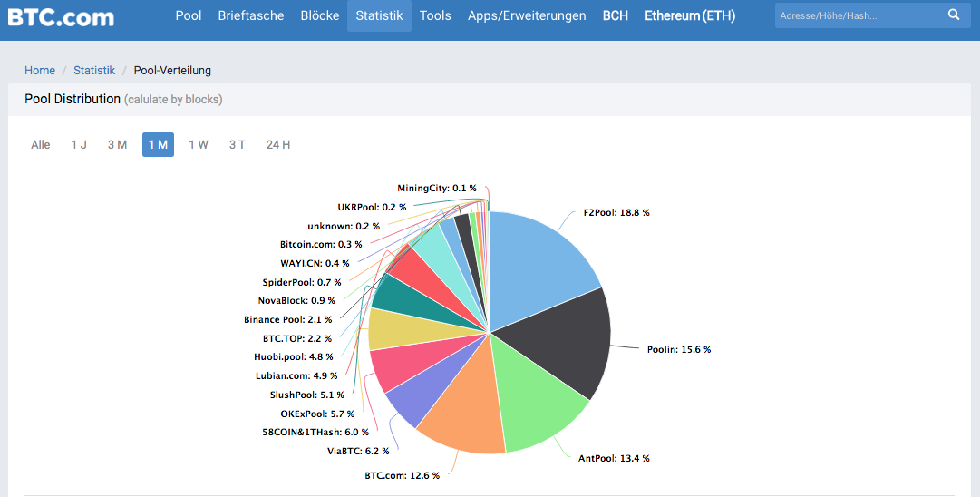Viewport: 980px width, 497px height.
Task: Select the 24 H time range
Action: tap(278, 144)
